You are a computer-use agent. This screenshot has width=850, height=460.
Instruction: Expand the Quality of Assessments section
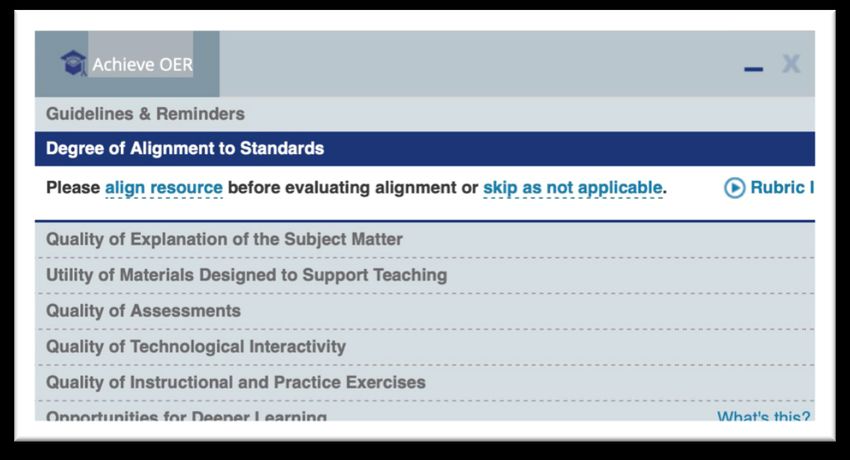coord(425,311)
